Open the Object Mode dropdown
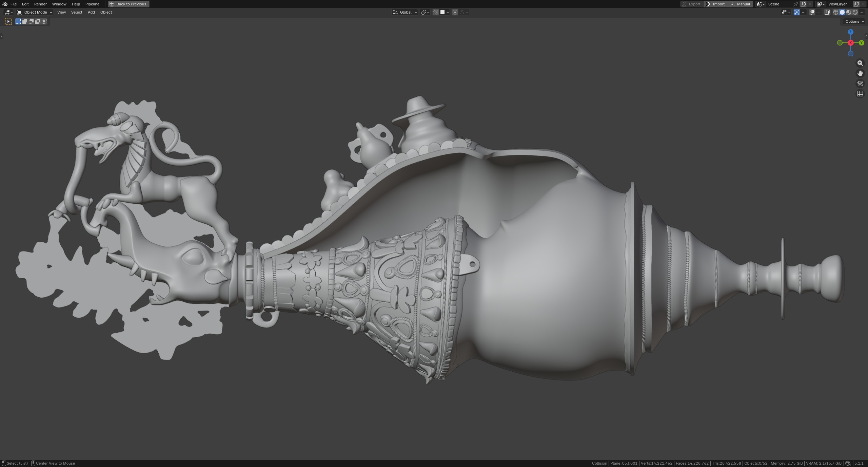This screenshot has height=467, width=868. click(35, 12)
